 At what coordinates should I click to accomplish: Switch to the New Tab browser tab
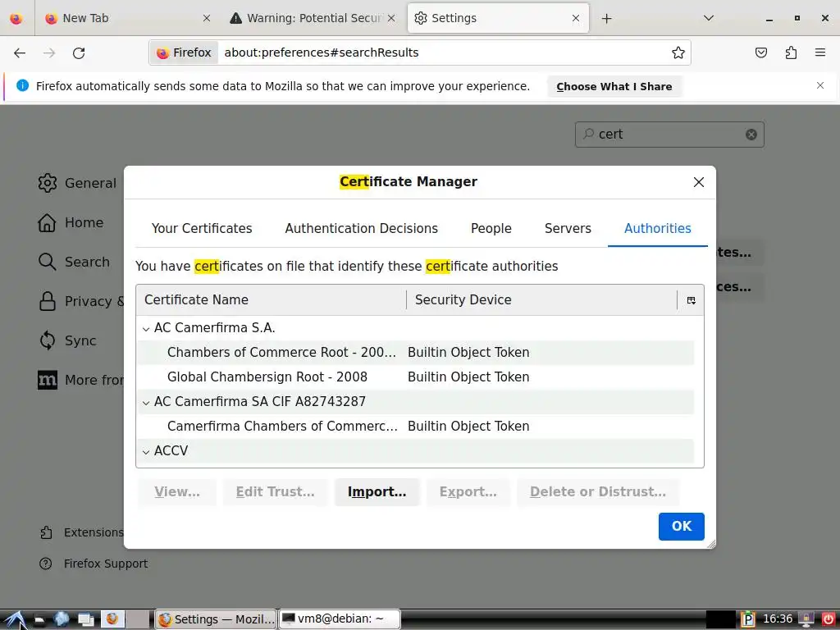[x=127, y=18]
